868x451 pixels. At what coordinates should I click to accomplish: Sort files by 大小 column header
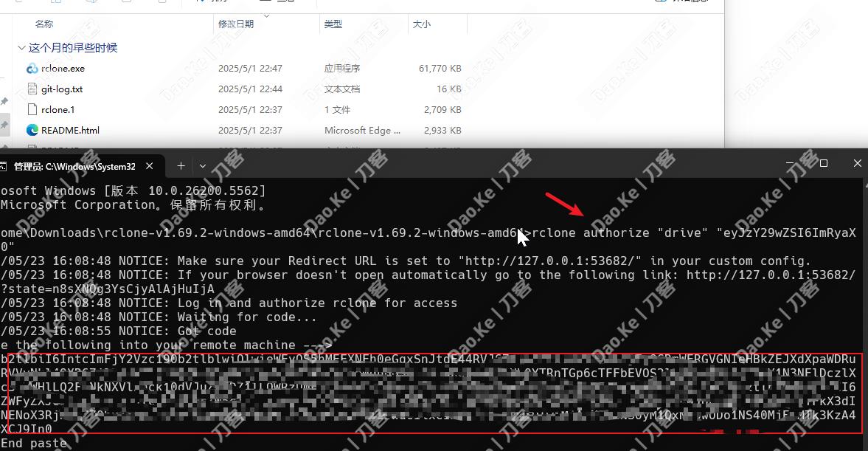(x=422, y=24)
